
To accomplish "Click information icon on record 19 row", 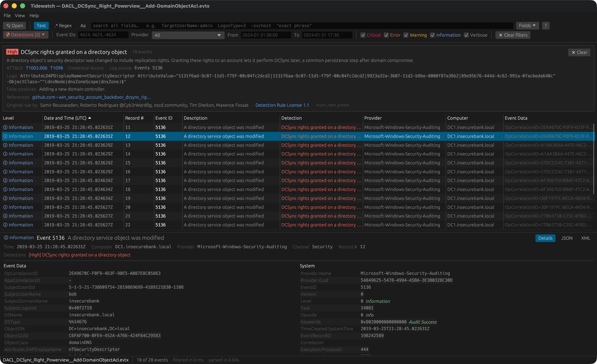I will tap(5, 198).
